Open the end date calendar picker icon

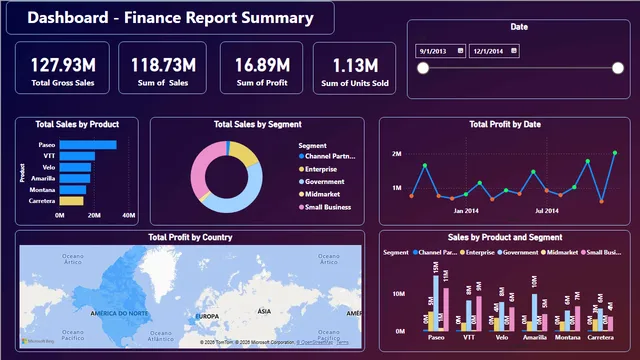tap(514, 51)
